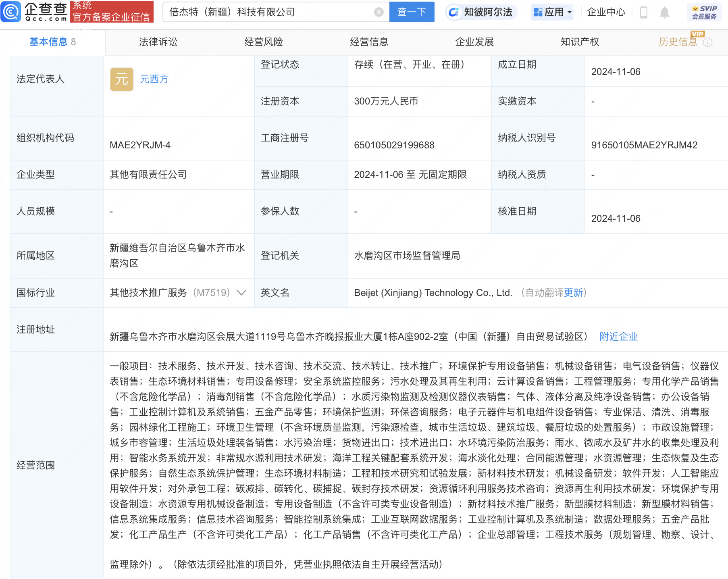Open the 历史信息 VIP tab

coord(678,42)
